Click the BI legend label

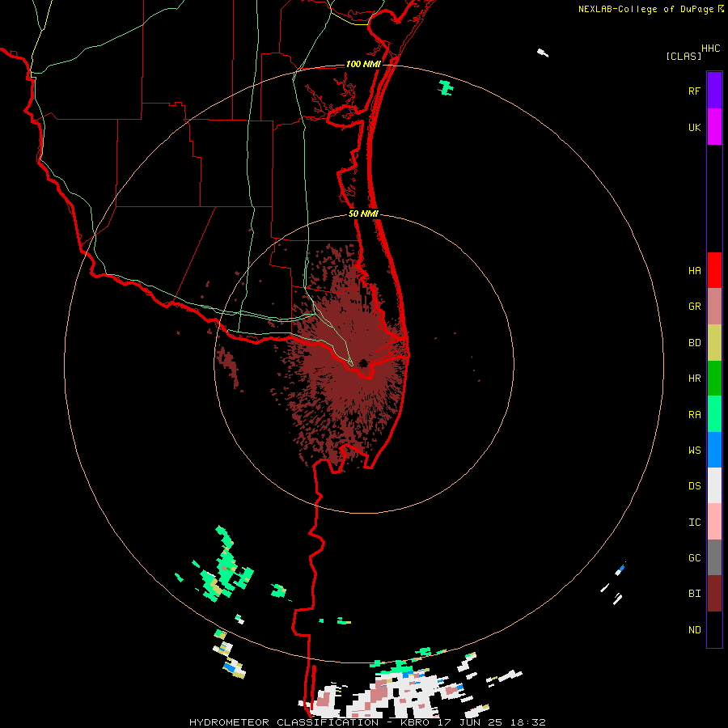694,594
